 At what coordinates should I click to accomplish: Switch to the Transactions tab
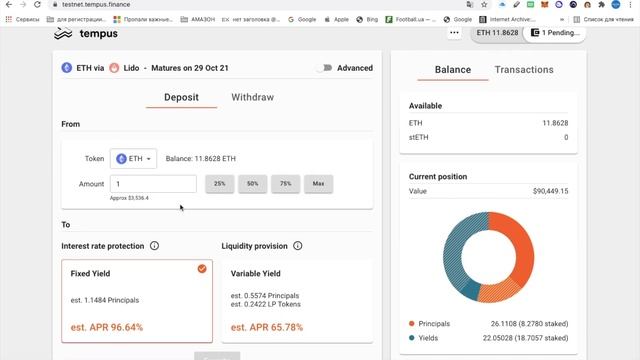click(524, 70)
